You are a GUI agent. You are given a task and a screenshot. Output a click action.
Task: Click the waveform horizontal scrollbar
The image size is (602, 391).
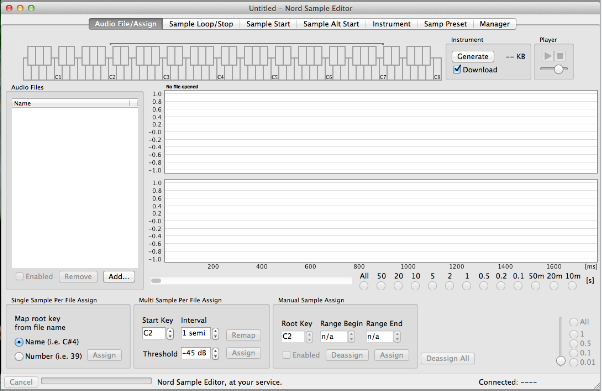[251, 281]
